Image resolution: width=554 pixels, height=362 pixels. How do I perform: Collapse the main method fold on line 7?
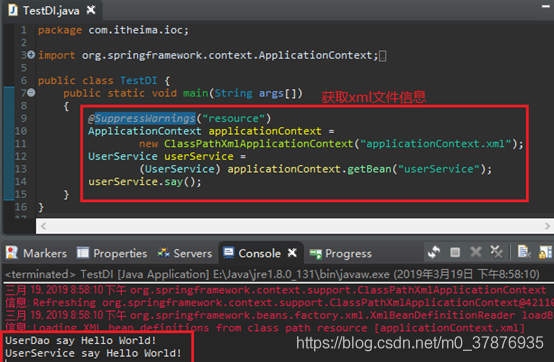[x=31, y=93]
